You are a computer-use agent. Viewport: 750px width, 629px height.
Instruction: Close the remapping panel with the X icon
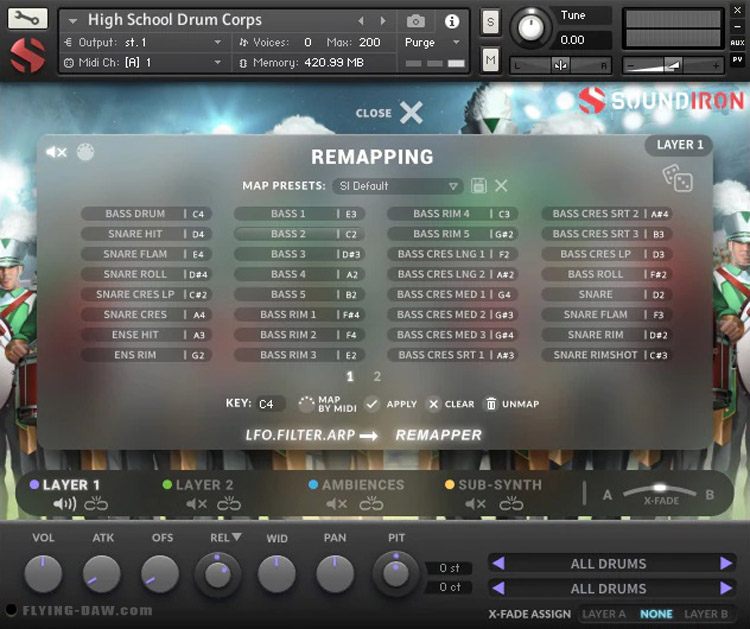point(411,113)
